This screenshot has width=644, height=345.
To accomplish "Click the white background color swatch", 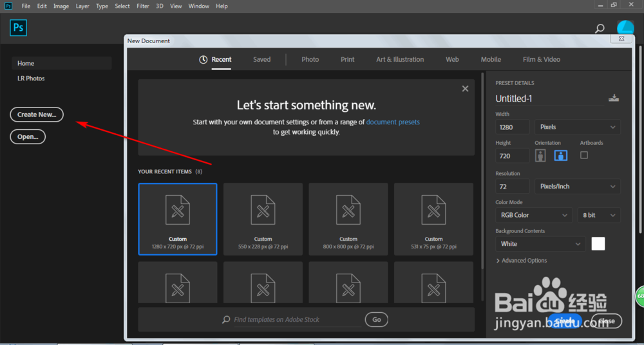I will (x=598, y=243).
